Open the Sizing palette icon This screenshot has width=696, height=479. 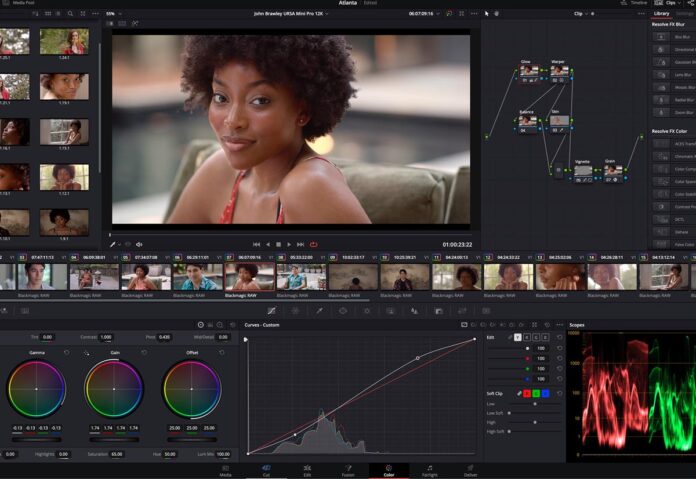point(462,311)
